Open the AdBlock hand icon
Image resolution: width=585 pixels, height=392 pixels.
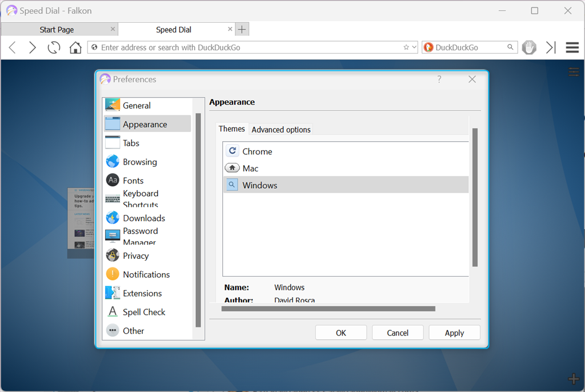click(529, 47)
